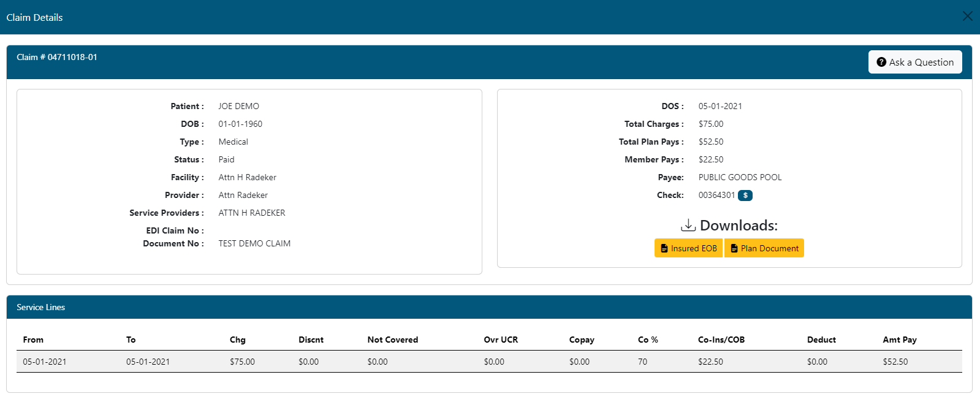Click the Provider value Attn Radeker
Image resolution: width=980 pixels, height=399 pixels.
[243, 195]
